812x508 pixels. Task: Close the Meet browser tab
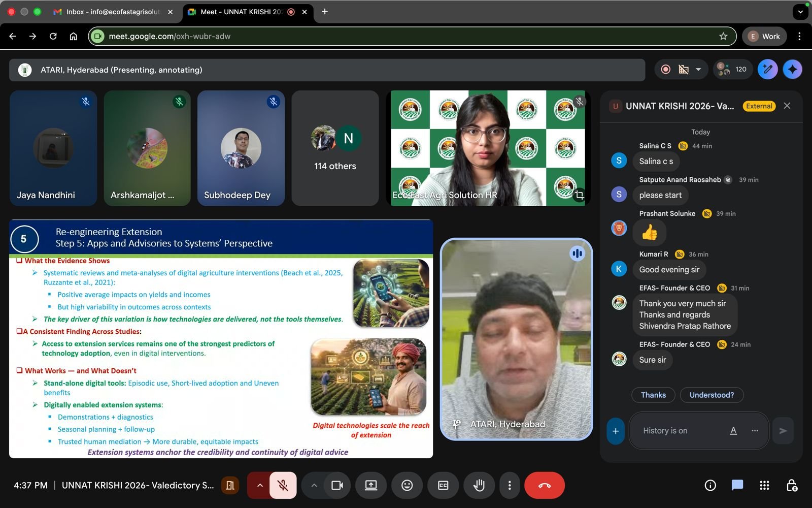click(304, 12)
